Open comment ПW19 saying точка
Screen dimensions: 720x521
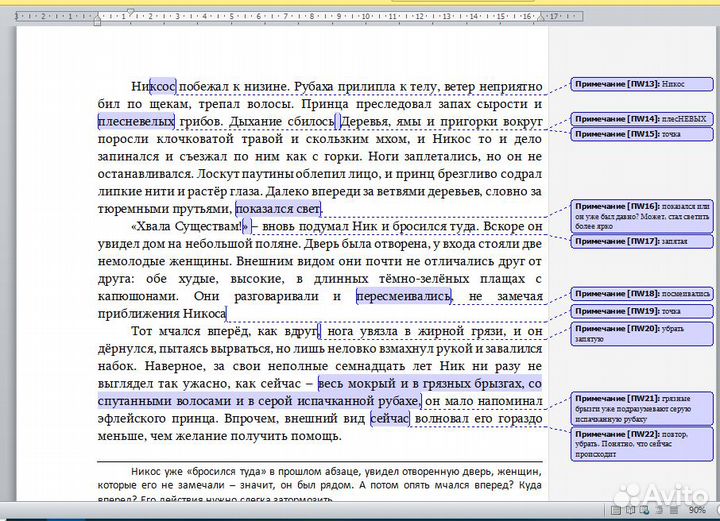[x=642, y=311]
